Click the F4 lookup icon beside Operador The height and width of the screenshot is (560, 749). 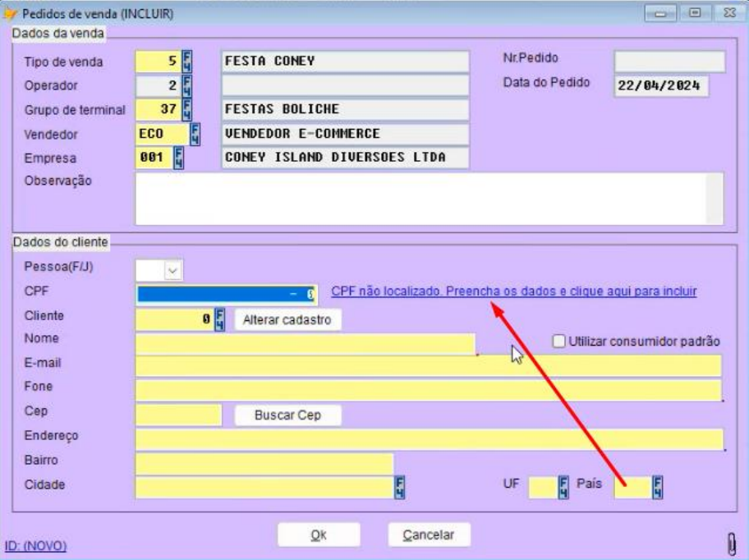click(x=186, y=86)
